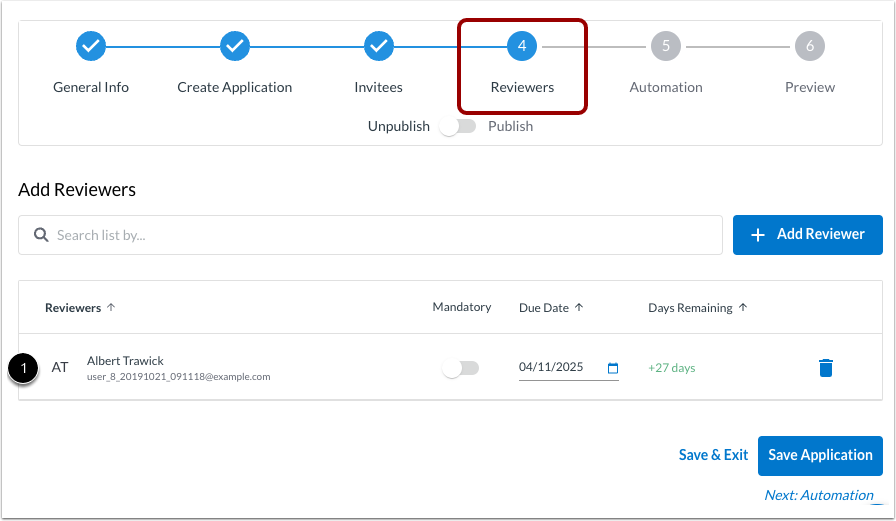The height and width of the screenshot is (521, 896).
Task: Open the Create Application step checkmark
Action: 235,46
